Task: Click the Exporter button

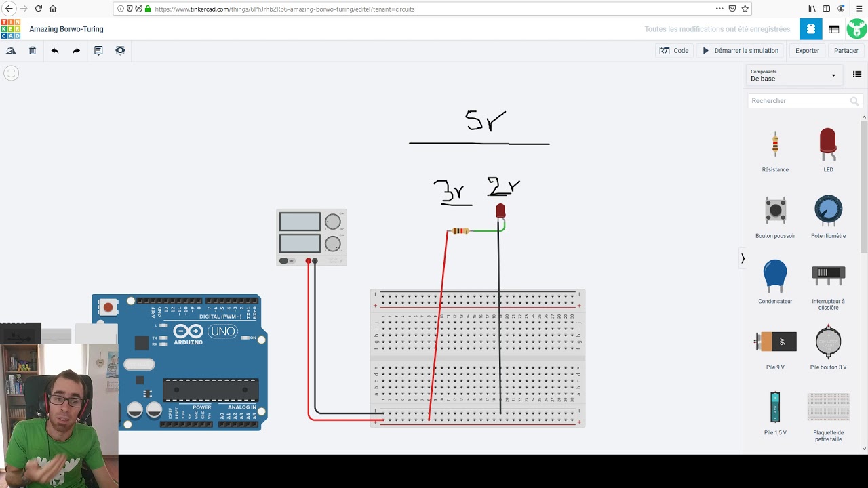Action: pyautogui.click(x=807, y=51)
